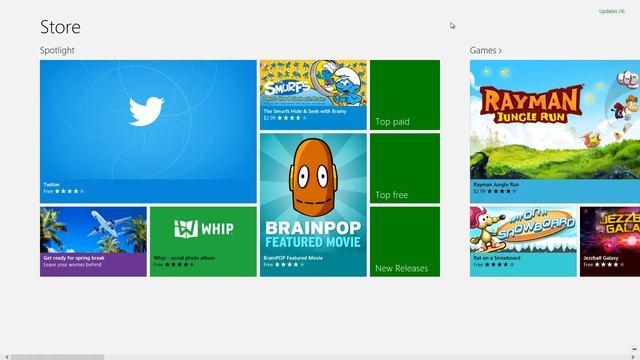Open the BrainPOP Featured Movie tile
The width and height of the screenshot is (640, 360).
click(313, 205)
